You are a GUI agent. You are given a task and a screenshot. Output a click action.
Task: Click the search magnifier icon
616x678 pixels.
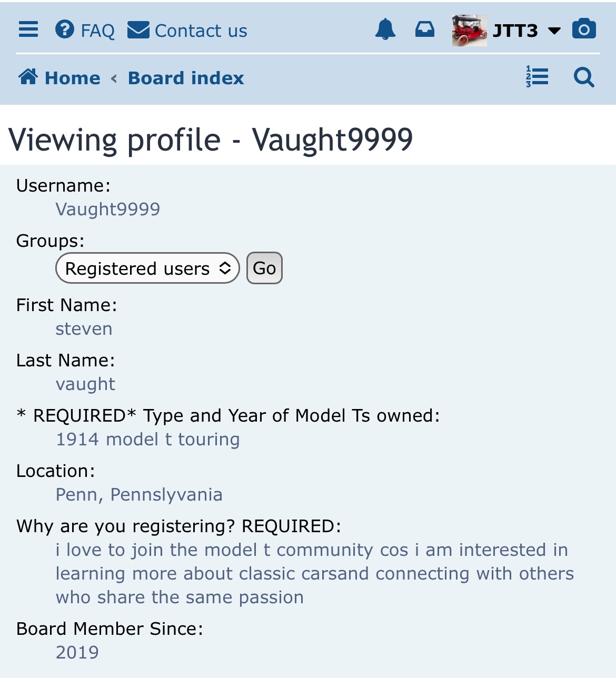(x=584, y=77)
